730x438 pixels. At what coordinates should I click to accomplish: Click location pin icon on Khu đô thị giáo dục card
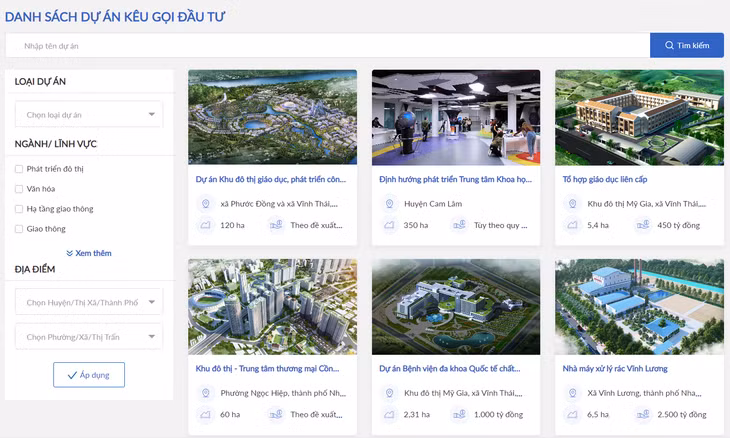click(x=205, y=203)
